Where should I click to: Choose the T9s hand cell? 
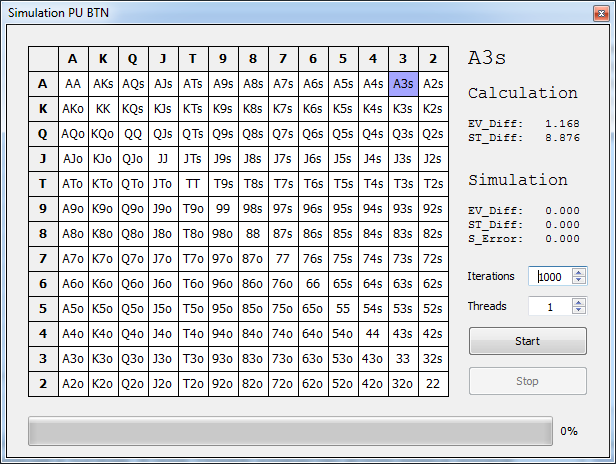[x=223, y=184]
